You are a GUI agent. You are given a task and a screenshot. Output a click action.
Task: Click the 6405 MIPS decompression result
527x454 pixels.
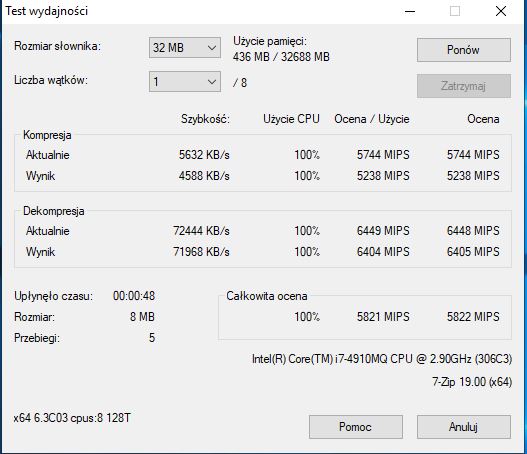coord(473,252)
